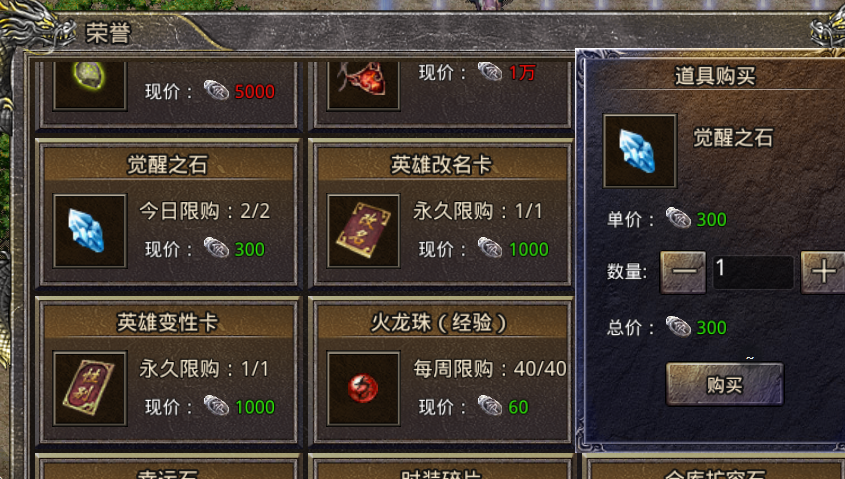This screenshot has height=479, width=845.
Task: Click the 购买 purchase button
Action: point(725,384)
